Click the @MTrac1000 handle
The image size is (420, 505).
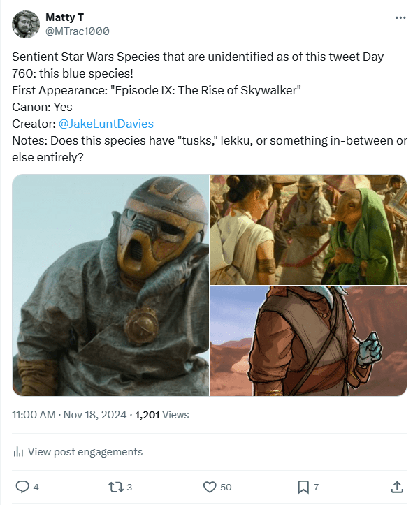[77, 31]
